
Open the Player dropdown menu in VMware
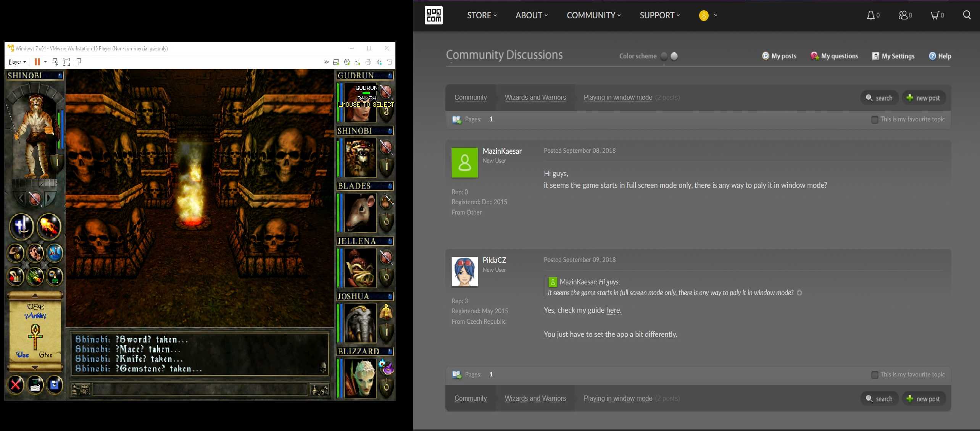pos(17,62)
